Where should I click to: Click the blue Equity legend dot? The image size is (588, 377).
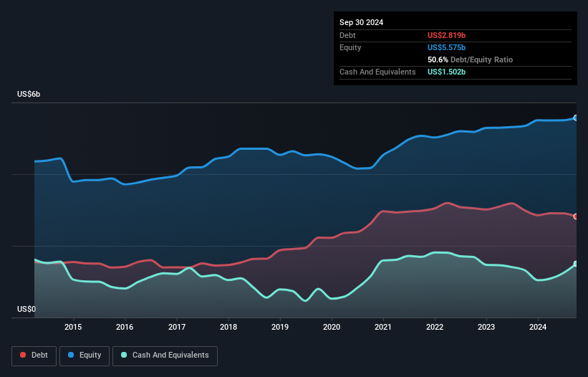pyautogui.click(x=71, y=355)
